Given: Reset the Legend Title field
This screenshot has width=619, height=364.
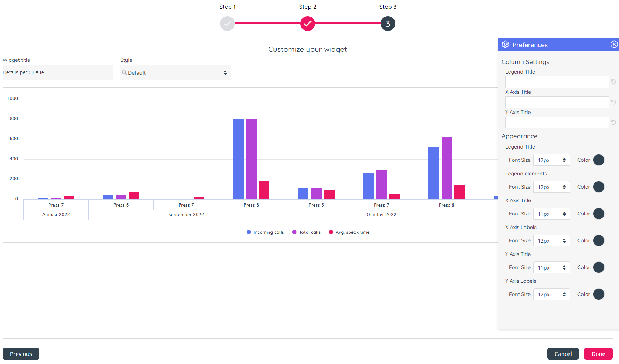Looking at the screenshot, I should (x=613, y=82).
